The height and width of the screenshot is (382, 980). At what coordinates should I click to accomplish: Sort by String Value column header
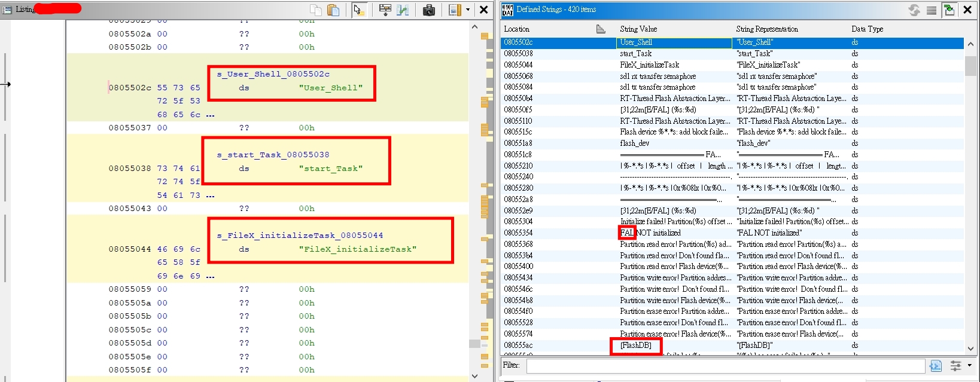coord(638,29)
